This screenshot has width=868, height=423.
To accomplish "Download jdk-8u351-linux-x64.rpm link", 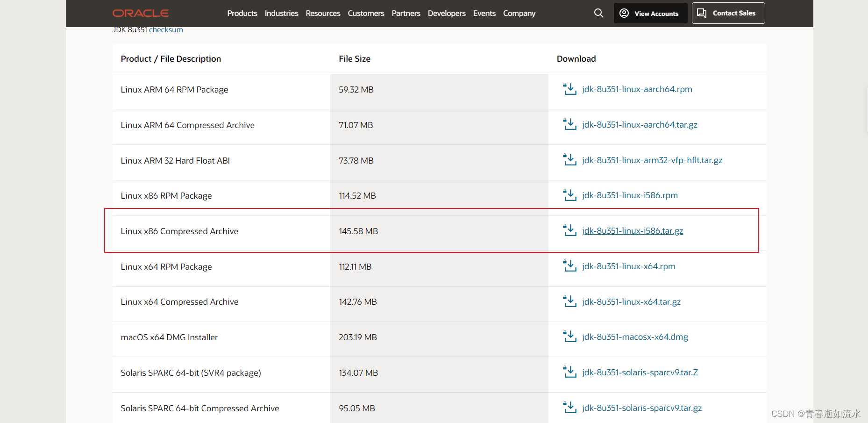I will pyautogui.click(x=629, y=266).
